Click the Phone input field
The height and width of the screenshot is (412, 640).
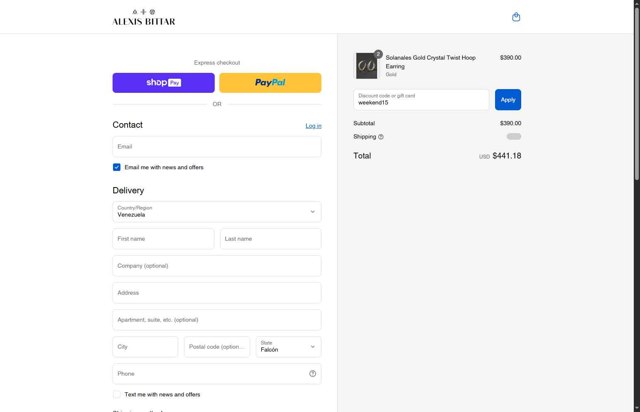click(217, 374)
